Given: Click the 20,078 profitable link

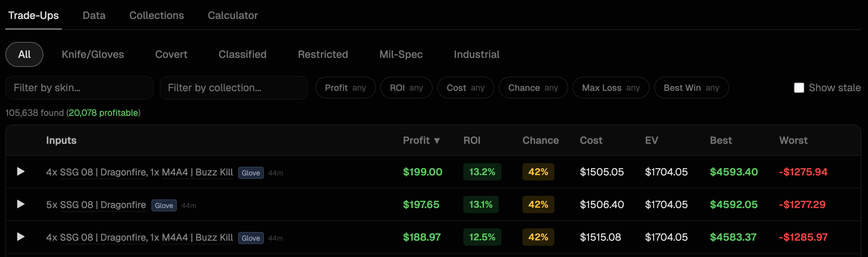Looking at the screenshot, I should [102, 113].
